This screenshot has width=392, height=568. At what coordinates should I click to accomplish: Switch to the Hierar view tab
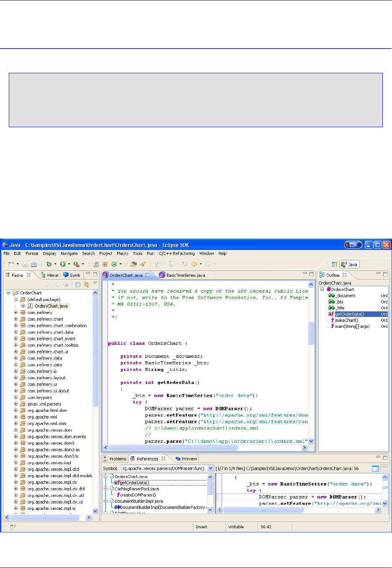pos(50,275)
